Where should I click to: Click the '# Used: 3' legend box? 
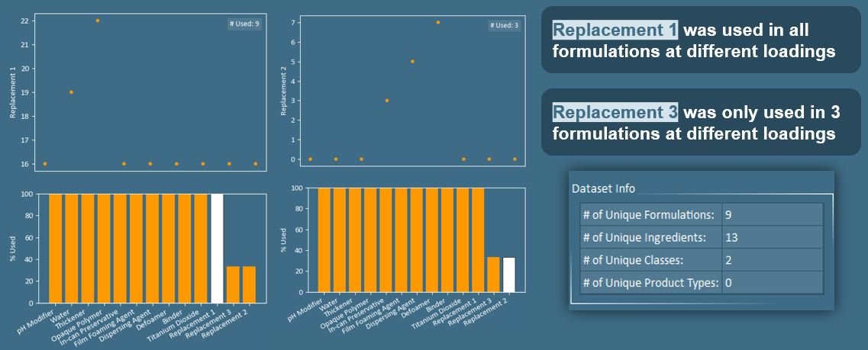click(x=504, y=26)
